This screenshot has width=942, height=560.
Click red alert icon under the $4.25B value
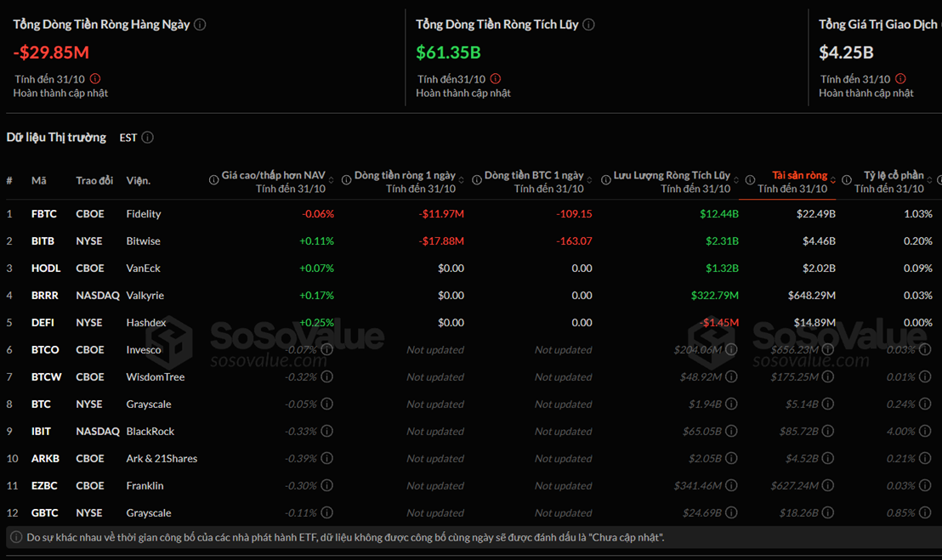click(901, 79)
